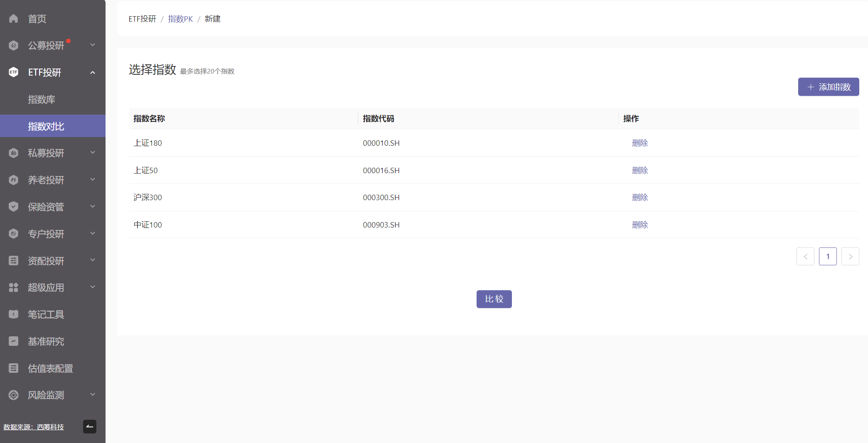Expand the 公募投研 menu chevron
This screenshot has height=443, width=868.
(93, 45)
